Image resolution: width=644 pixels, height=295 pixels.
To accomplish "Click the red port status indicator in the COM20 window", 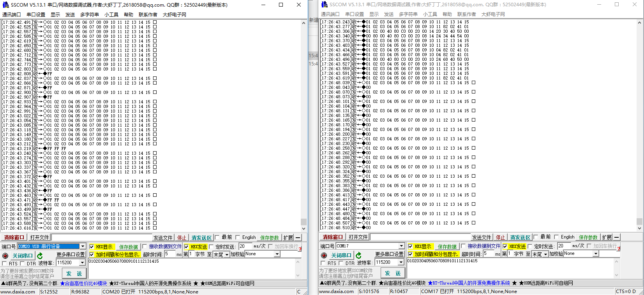I will [5, 256].
